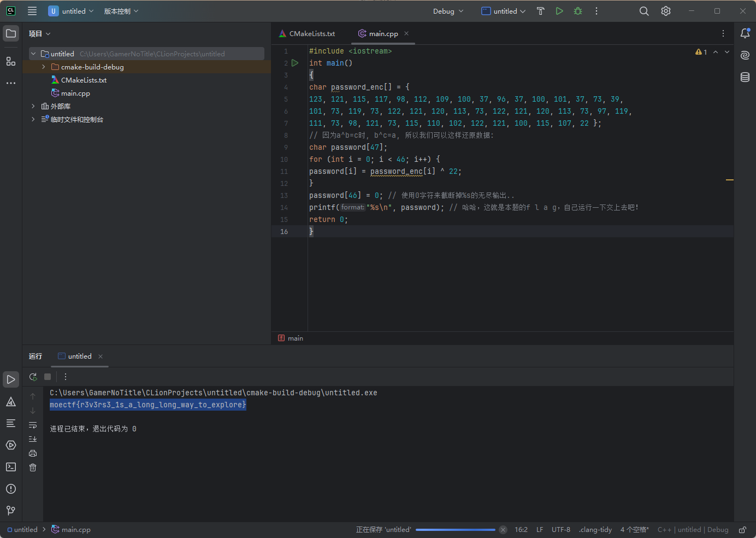Click the UTF-8 encoding in status bar
The height and width of the screenshot is (538, 756).
pyautogui.click(x=560, y=530)
